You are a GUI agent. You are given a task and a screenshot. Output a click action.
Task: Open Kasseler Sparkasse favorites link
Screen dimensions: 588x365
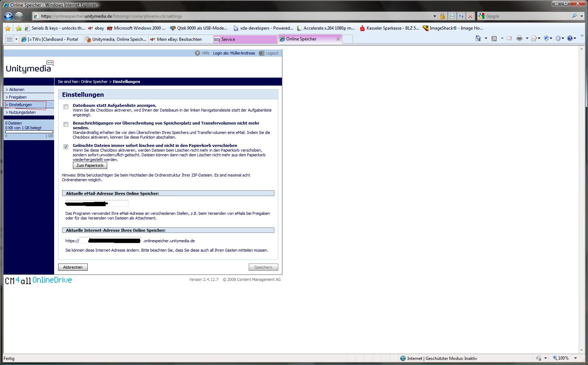click(x=389, y=28)
